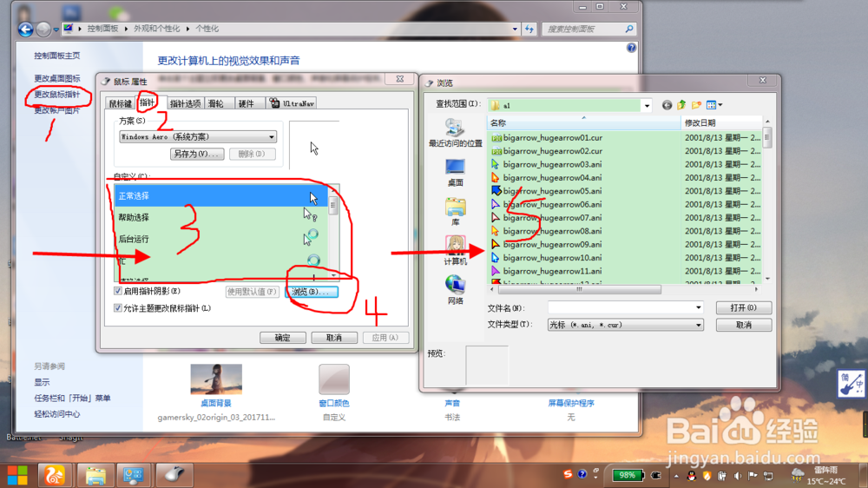This screenshot has width=868, height=488.
Task: Sort files by 名称 column header
Action: [584, 123]
